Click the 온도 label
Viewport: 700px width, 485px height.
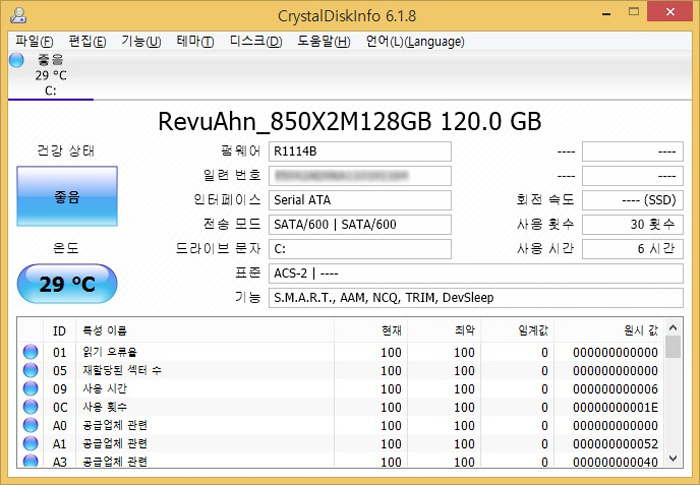66,247
